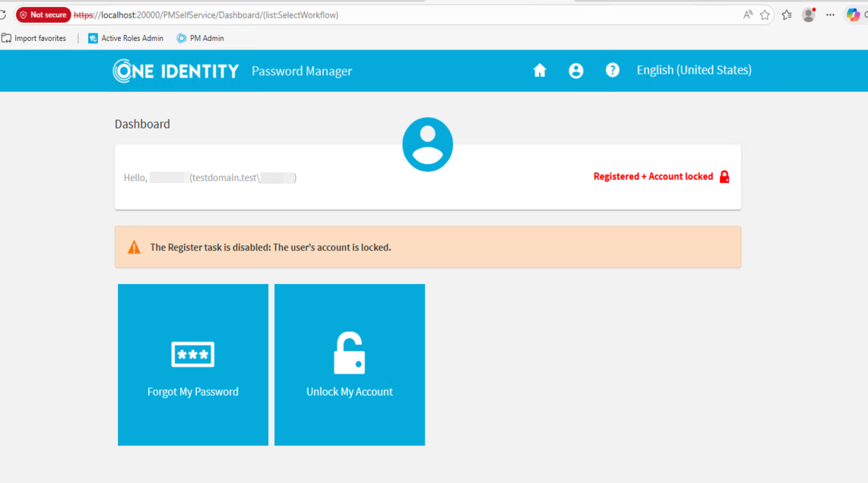868x483 pixels.
Task: Change language from English (United States)
Action: (x=694, y=71)
